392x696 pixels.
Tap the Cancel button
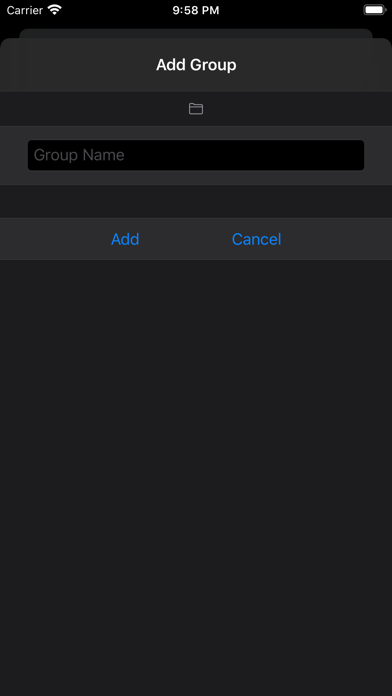pyautogui.click(x=257, y=239)
